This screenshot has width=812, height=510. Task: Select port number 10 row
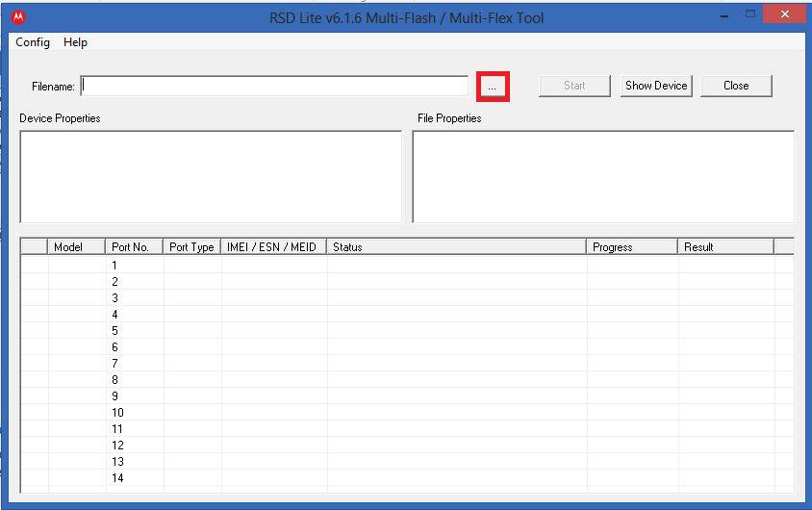(407, 413)
